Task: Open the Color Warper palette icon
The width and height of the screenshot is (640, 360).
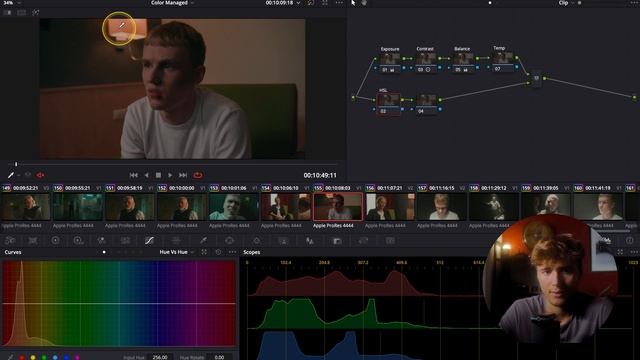Action: click(176, 241)
